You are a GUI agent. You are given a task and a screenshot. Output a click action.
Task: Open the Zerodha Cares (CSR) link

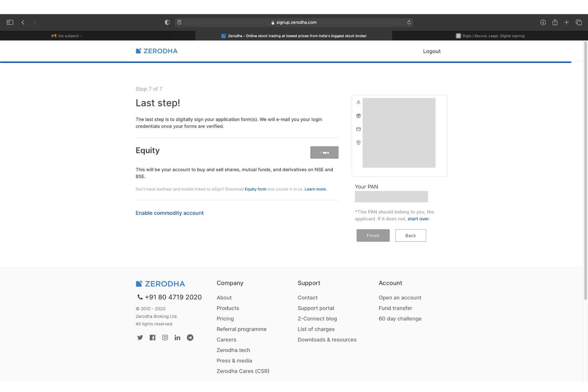click(243, 371)
